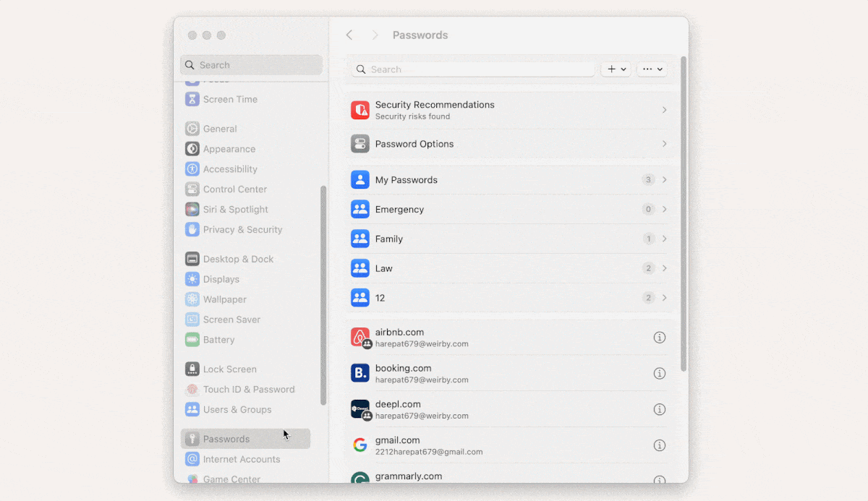The height and width of the screenshot is (501, 868).
Task: Click the Family group icon
Action: tap(360, 239)
